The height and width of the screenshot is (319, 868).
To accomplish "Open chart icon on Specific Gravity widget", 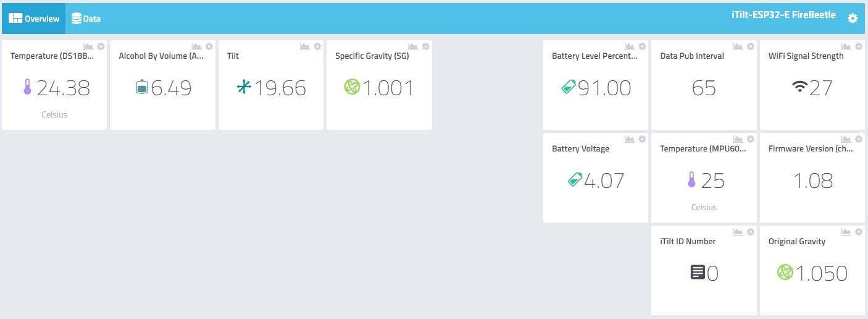I will coord(414,46).
